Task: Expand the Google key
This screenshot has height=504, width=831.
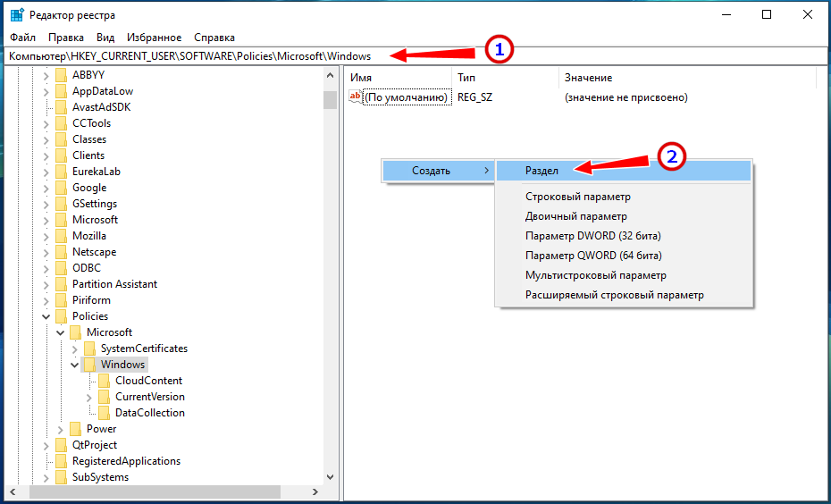Action: pos(46,188)
